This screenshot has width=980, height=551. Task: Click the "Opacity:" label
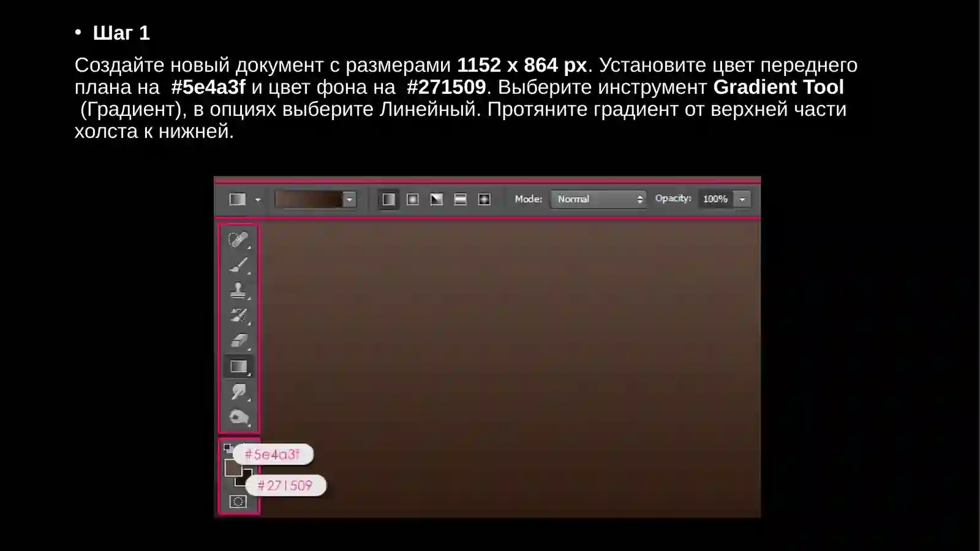(x=673, y=198)
